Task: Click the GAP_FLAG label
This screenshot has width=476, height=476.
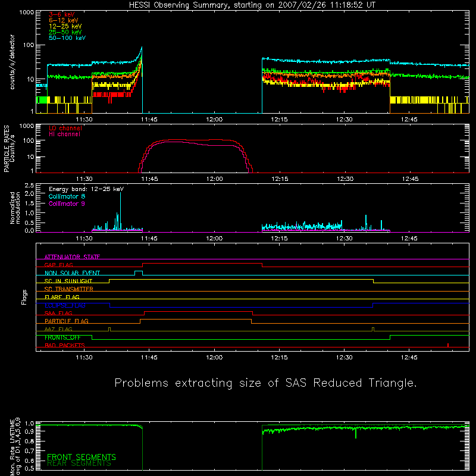Action: pyautogui.click(x=58, y=265)
